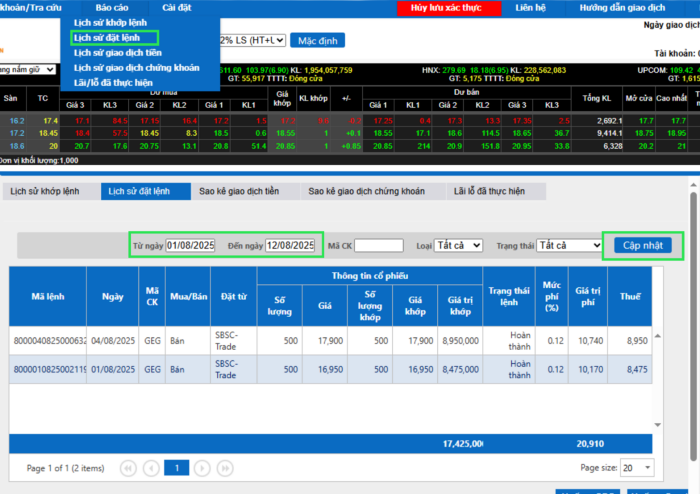Click the page vertical scrollbar
This screenshot has width=700, height=494.
pyautogui.click(x=693, y=326)
